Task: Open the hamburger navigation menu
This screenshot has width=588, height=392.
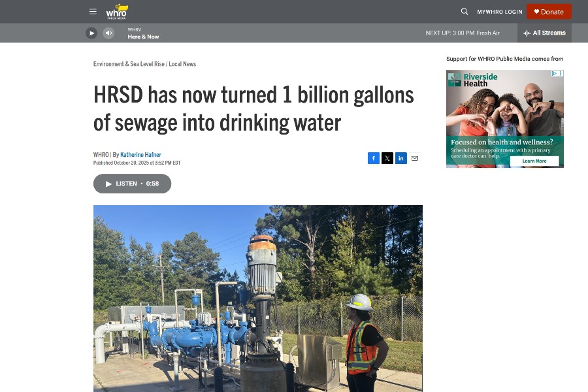Action: coord(93,11)
